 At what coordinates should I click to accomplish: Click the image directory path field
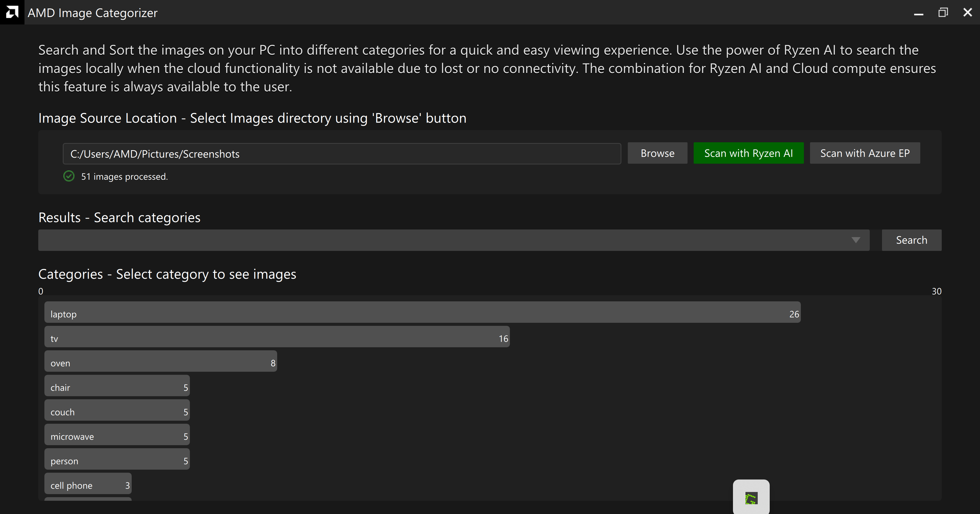342,153
